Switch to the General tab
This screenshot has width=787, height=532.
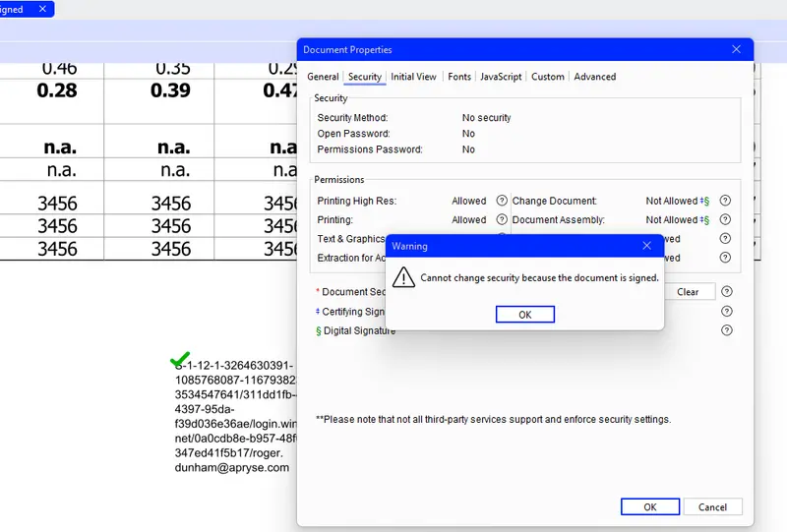tap(323, 77)
